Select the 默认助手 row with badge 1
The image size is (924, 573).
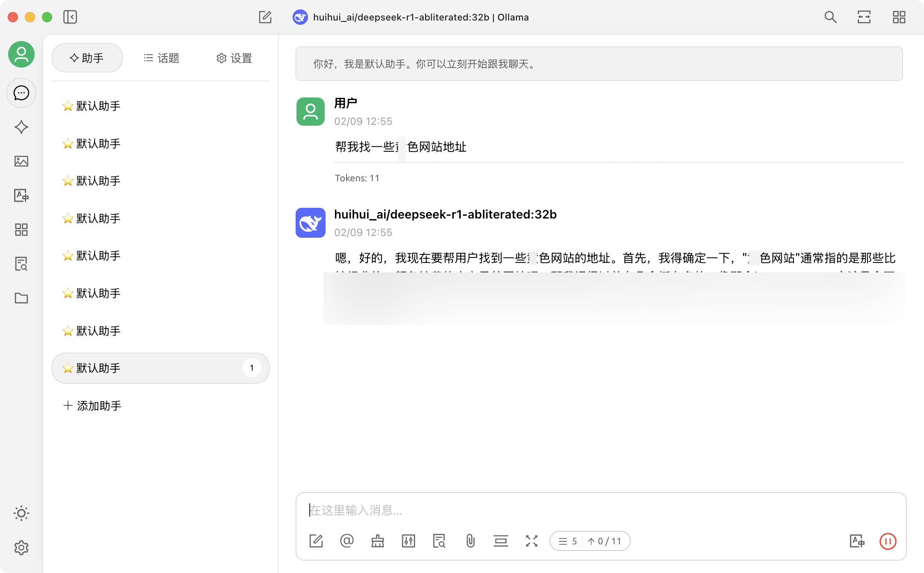[x=160, y=368]
